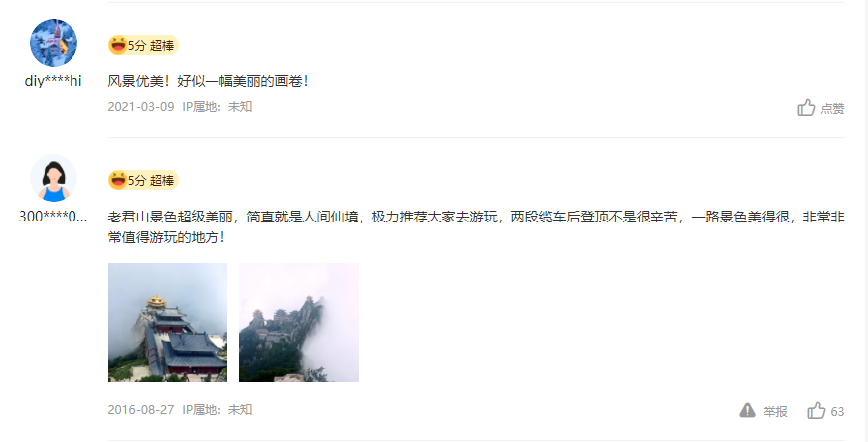
Task: Click the 63 like count
Action: point(837,411)
